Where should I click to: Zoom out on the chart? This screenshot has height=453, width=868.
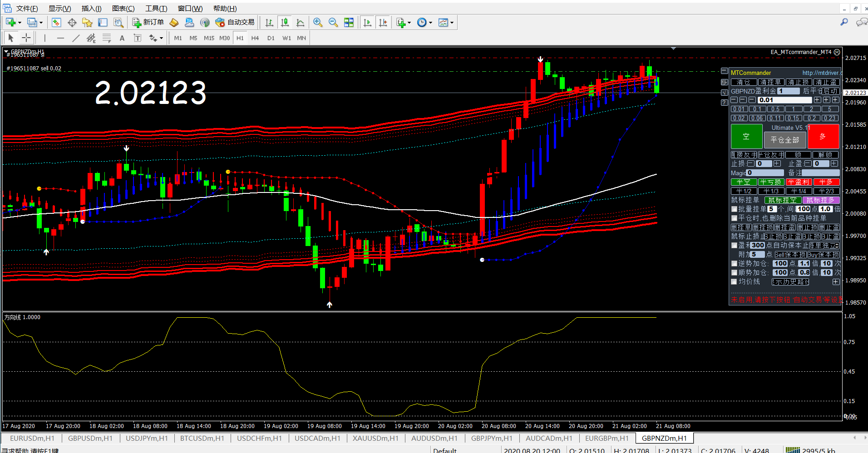click(x=333, y=22)
